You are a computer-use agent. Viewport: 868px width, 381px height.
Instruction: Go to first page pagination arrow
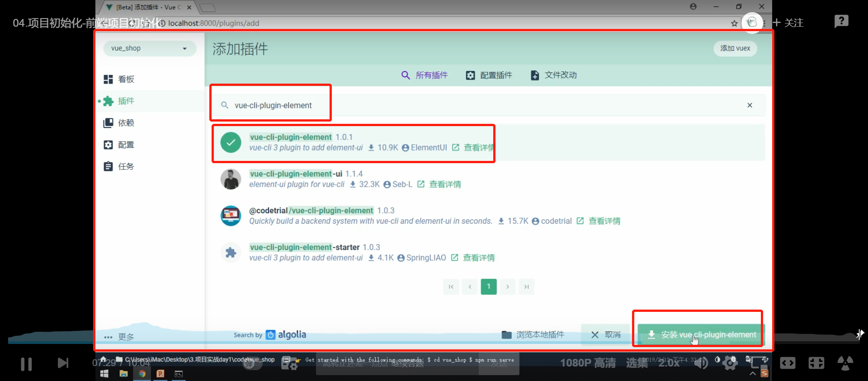click(x=451, y=287)
